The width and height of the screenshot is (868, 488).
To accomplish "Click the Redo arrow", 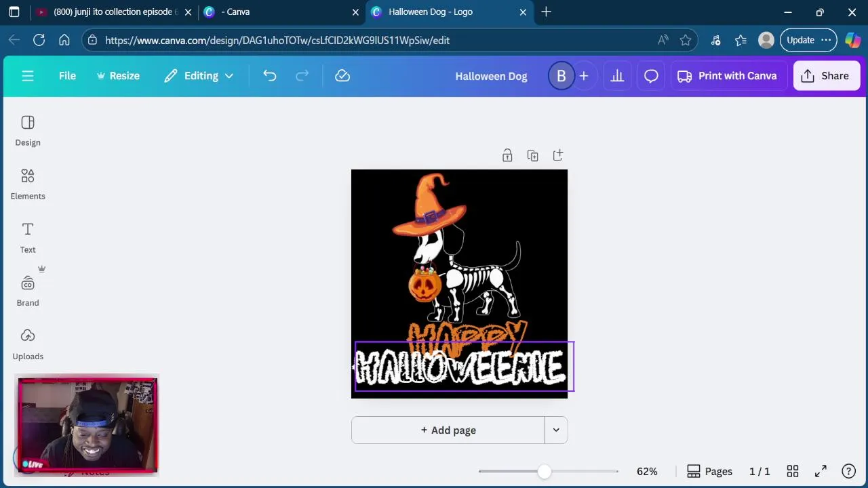I will [302, 76].
